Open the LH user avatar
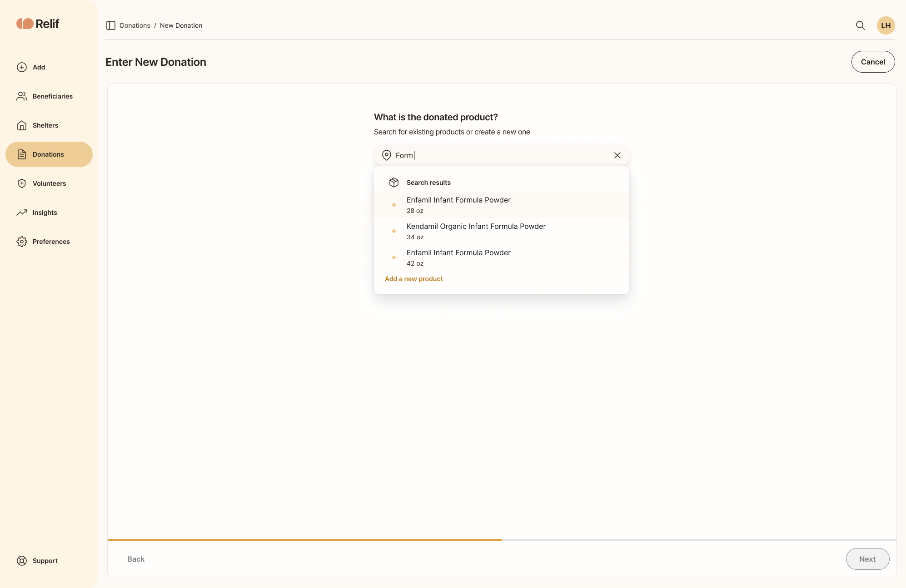Viewport: 906px width, 588px height. point(886,25)
